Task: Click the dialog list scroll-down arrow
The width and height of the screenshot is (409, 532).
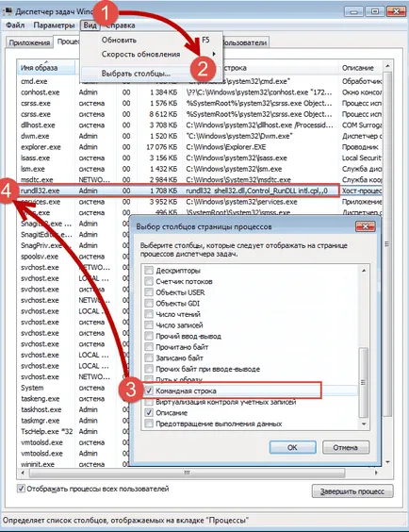Action: [x=364, y=424]
